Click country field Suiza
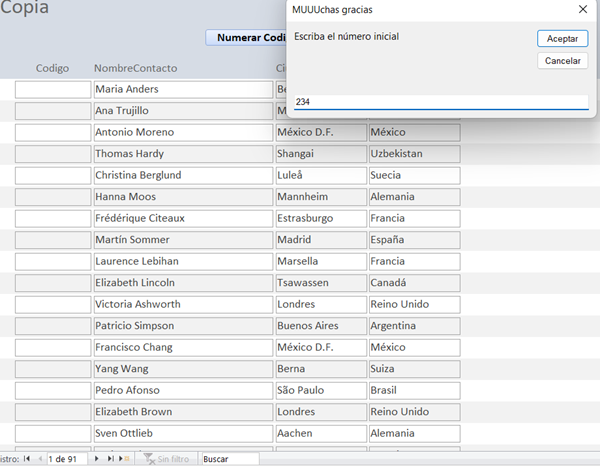Viewport: 600px width, 466px height. tap(414, 369)
